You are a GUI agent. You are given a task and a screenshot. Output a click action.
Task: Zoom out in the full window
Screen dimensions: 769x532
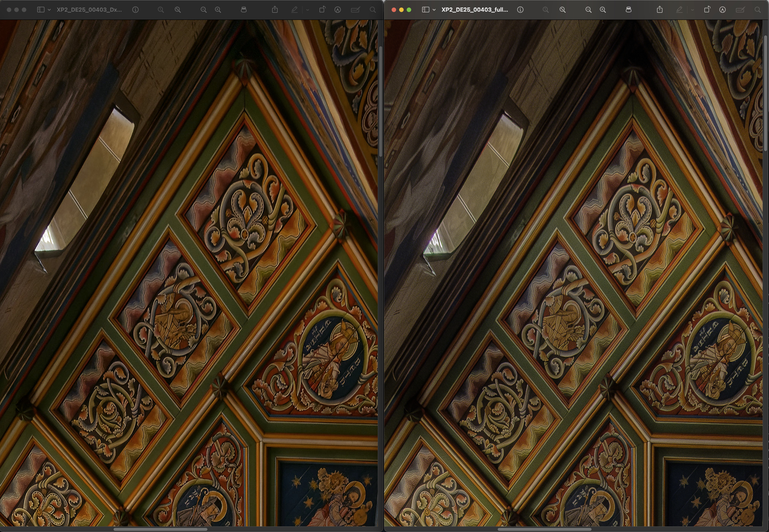pos(588,10)
